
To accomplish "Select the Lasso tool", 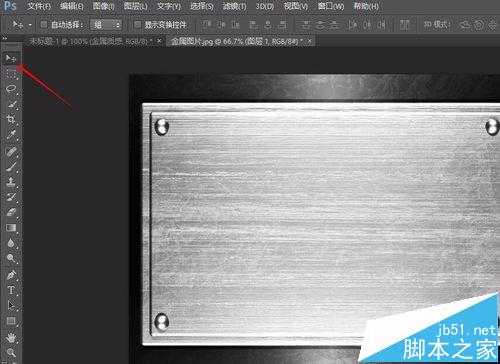I will coord(11,89).
